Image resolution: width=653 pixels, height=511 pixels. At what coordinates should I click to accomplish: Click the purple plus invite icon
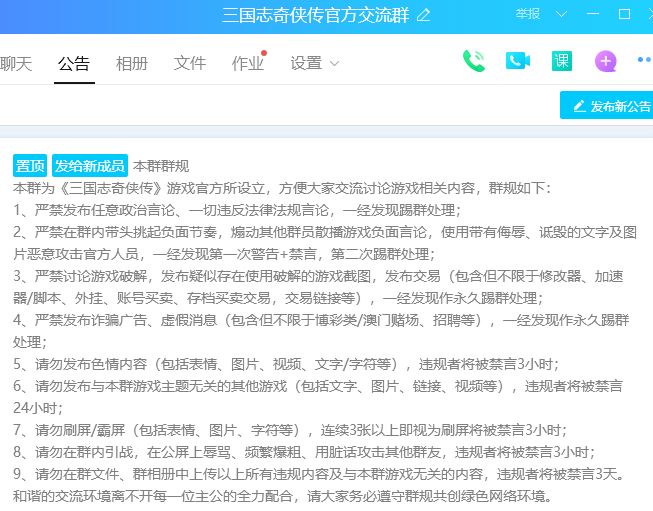pyautogui.click(x=606, y=61)
